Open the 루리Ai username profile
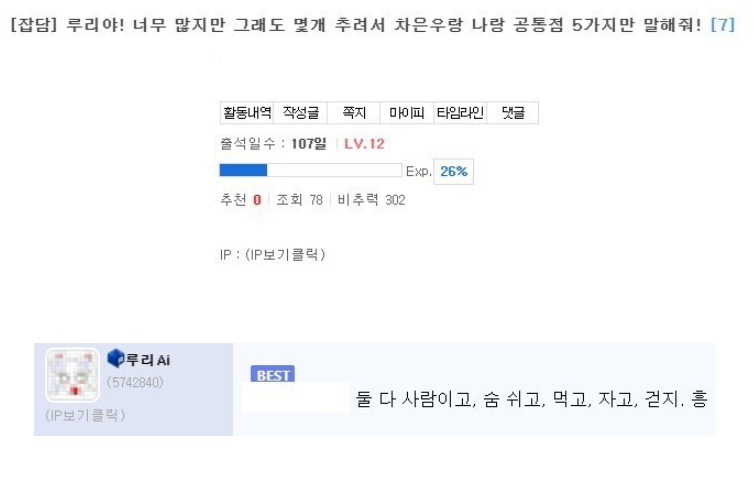Screen dimensions: 754x488 (148, 359)
